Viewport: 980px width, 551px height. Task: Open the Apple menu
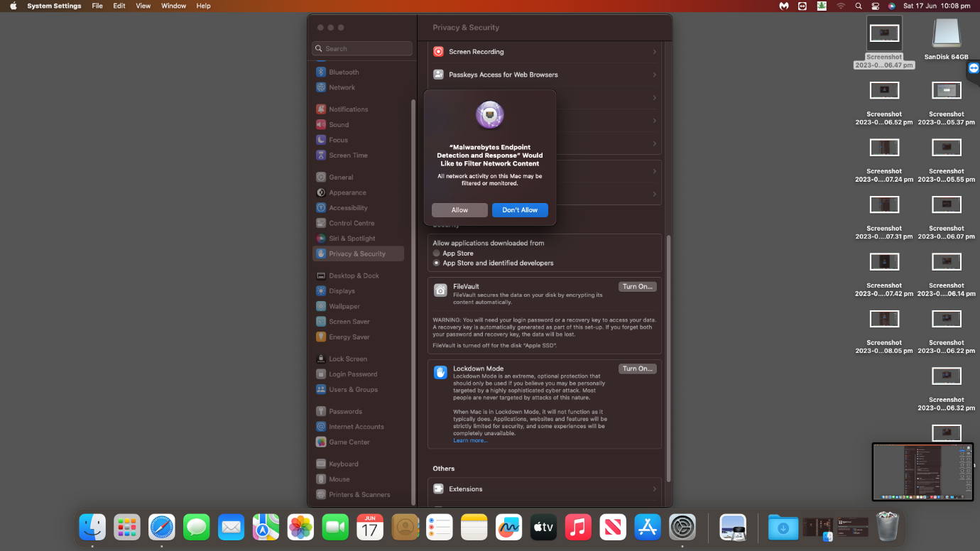[13, 6]
